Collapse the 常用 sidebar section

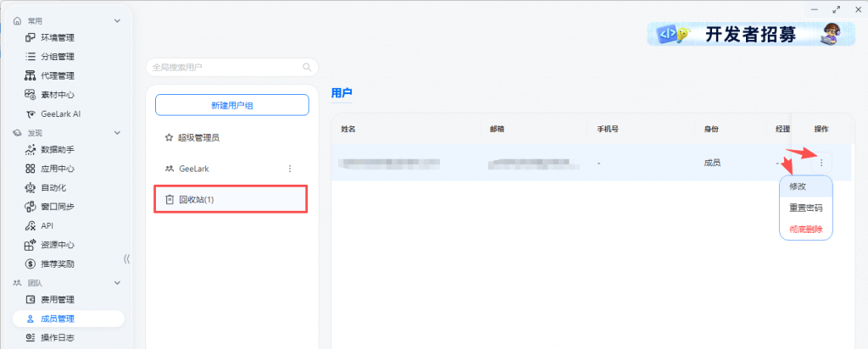click(117, 19)
